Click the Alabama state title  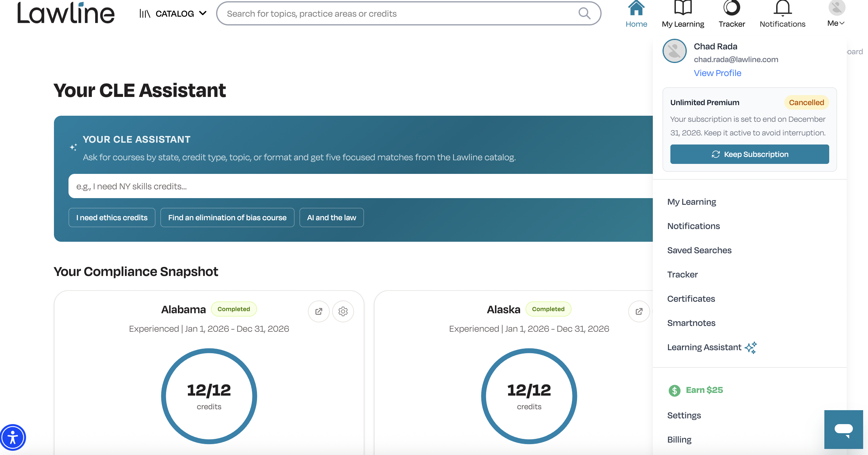(x=183, y=310)
